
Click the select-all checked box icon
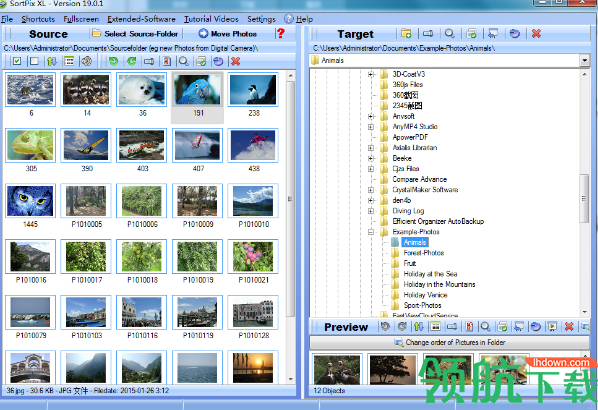[17, 61]
